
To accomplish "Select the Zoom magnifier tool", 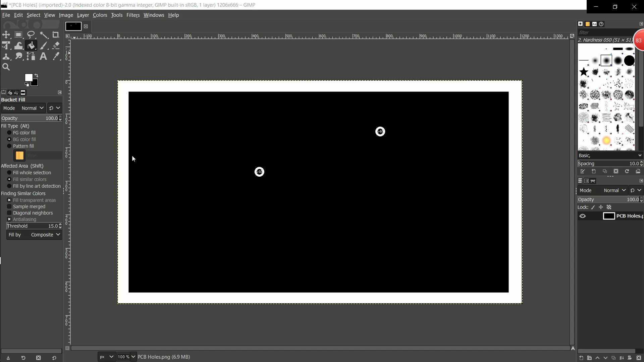I will [6, 67].
